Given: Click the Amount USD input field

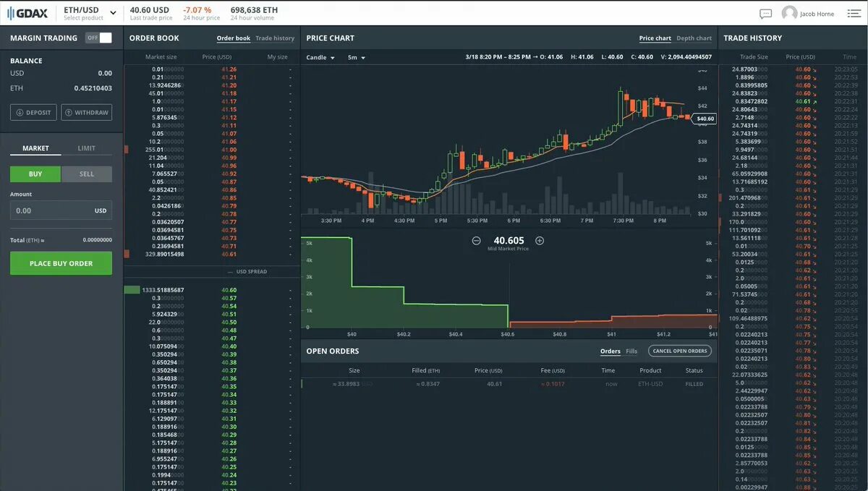Looking at the screenshot, I should [x=60, y=210].
